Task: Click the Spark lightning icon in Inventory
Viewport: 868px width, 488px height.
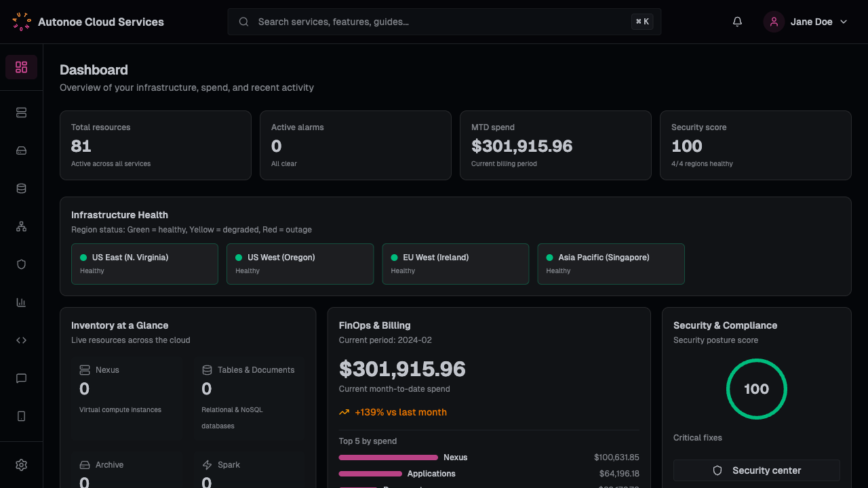Action: (x=207, y=465)
